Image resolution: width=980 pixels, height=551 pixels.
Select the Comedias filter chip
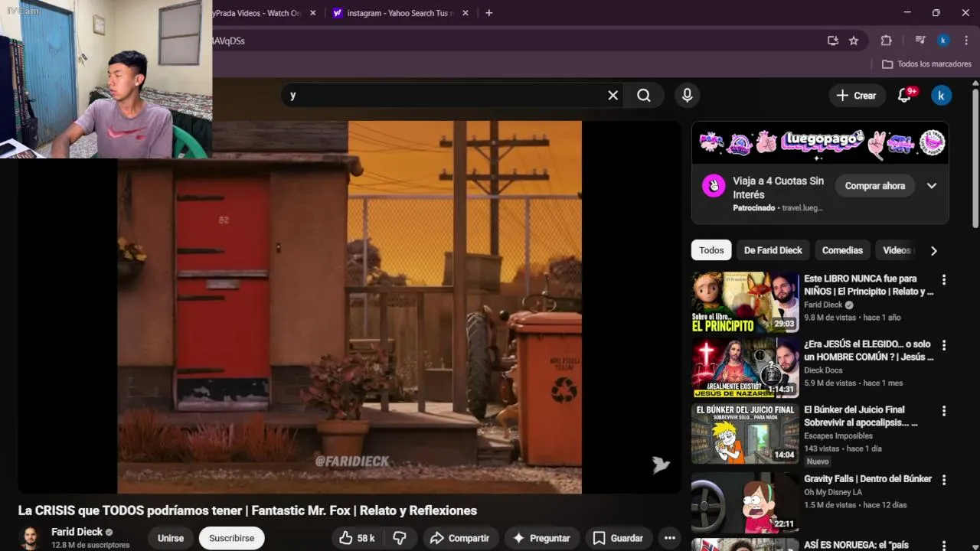coord(842,250)
